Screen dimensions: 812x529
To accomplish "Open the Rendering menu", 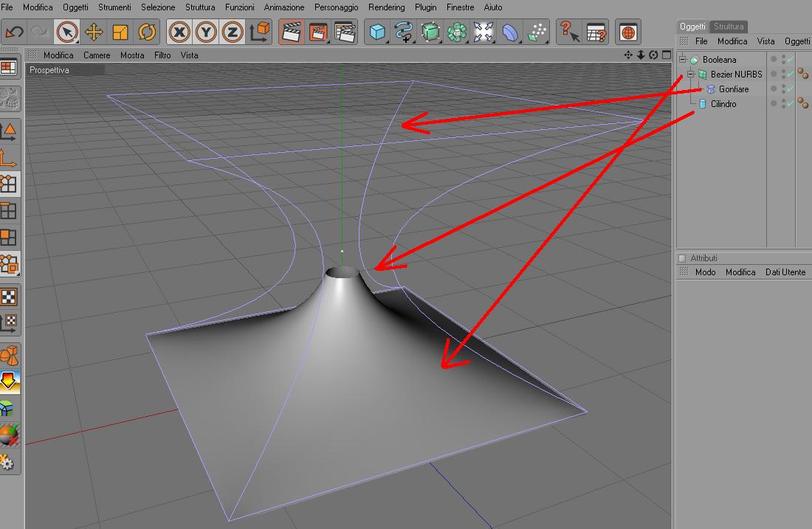I will click(386, 7).
